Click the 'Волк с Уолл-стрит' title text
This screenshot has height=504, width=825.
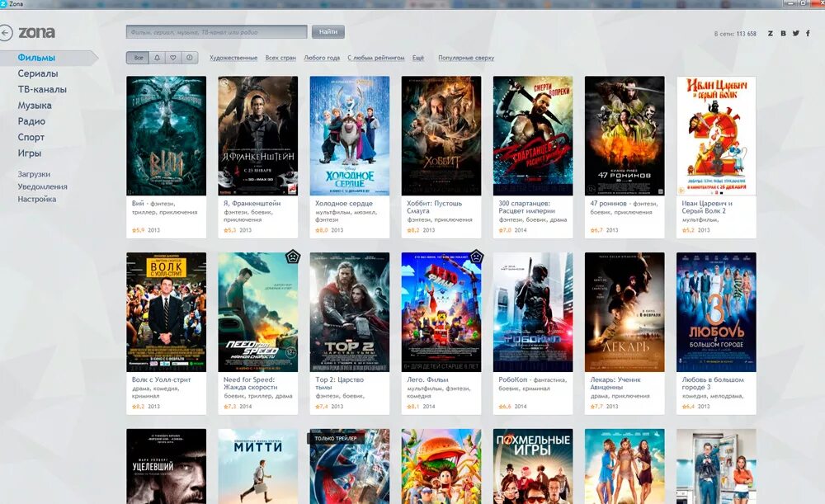click(x=161, y=379)
